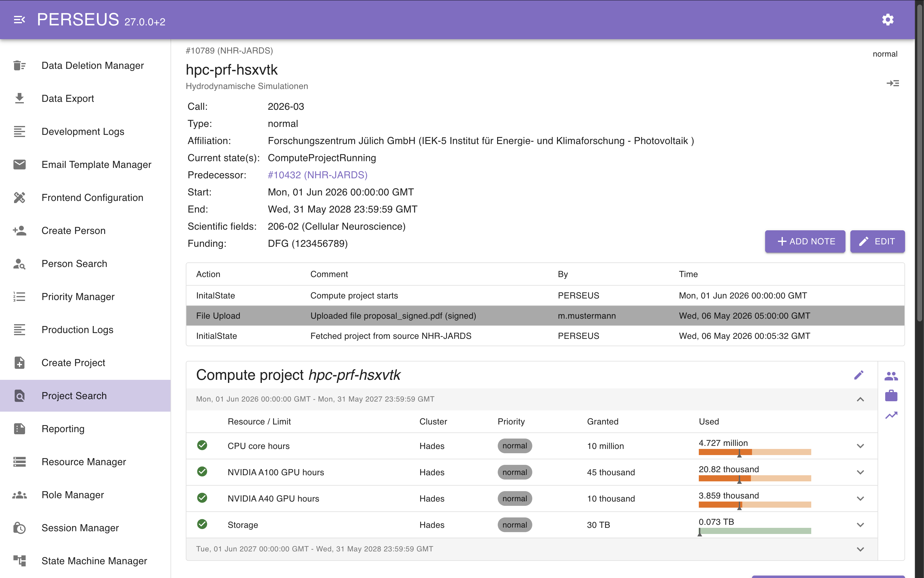Expand the CPU core hours row
Screen dimensions: 924x578
click(x=860, y=446)
